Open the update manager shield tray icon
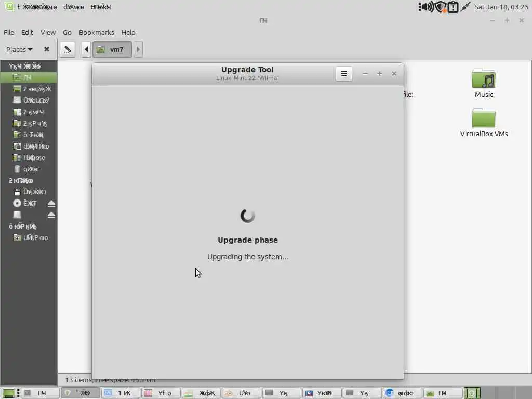Screen dimensions: 532x399 [x=441, y=7]
